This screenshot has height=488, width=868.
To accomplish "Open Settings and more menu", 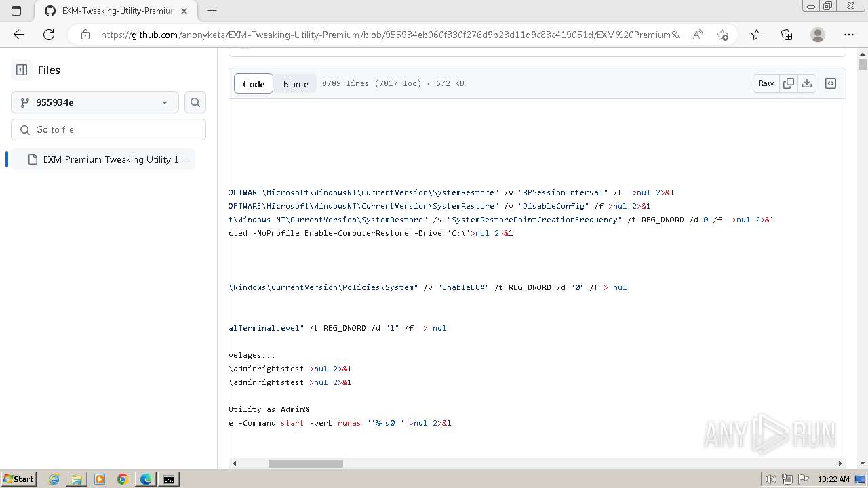I will tap(849, 35).
